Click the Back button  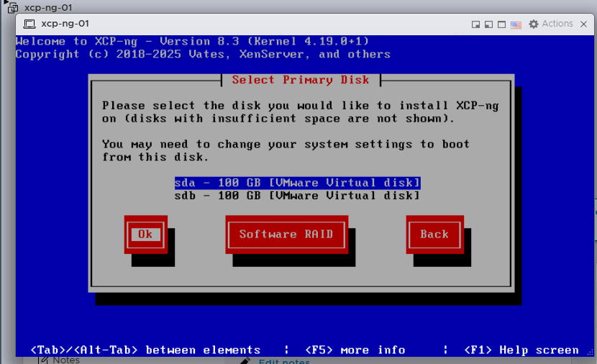coord(434,234)
